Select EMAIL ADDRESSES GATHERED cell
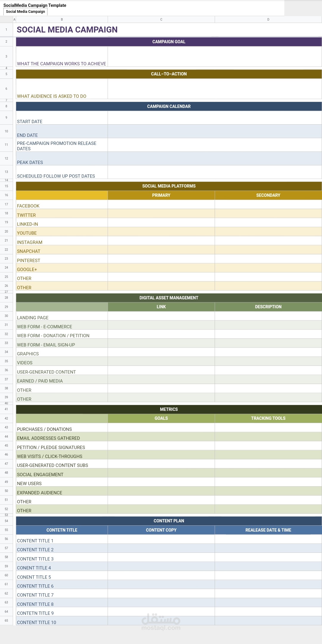The width and height of the screenshot is (322, 644). [62, 436]
